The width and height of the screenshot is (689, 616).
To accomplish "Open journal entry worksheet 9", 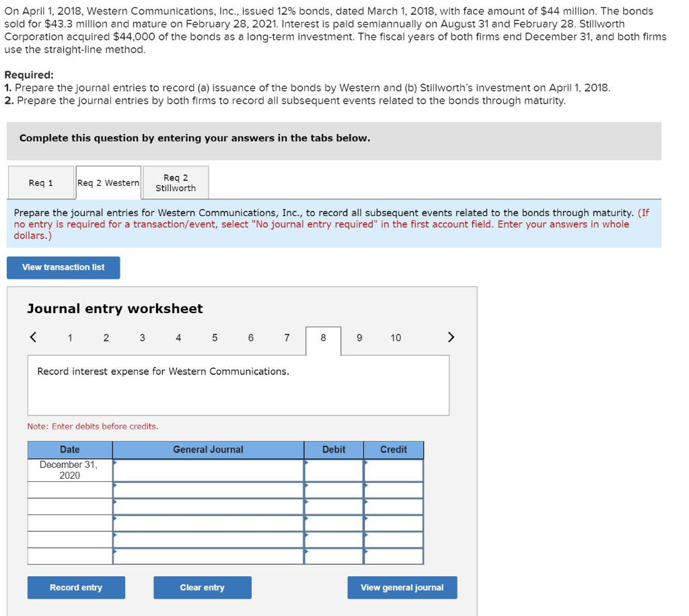I will 359,338.
